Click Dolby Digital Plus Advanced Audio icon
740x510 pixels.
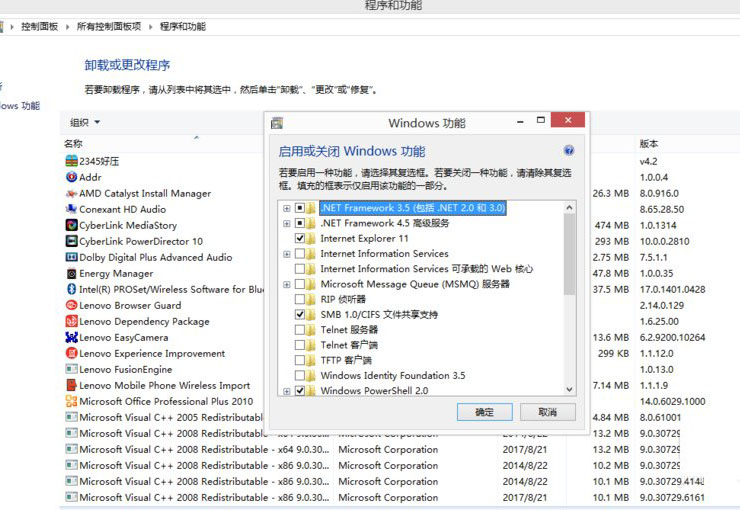pyautogui.click(x=71, y=257)
